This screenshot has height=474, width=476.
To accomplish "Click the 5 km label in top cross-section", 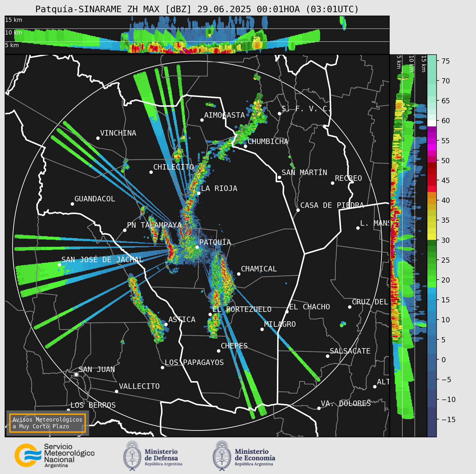I will [x=12, y=45].
